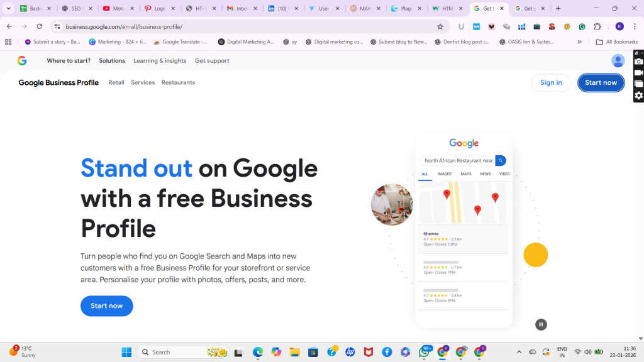Viewport: 644px width, 362px height.
Task: Click the Google logo in page header
Action: (22, 60)
